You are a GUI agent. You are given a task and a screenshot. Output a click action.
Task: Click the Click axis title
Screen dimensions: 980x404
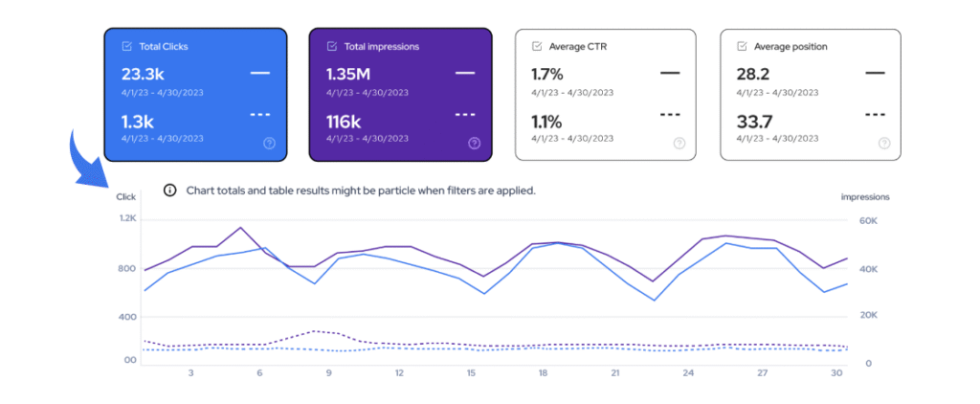coord(125,197)
